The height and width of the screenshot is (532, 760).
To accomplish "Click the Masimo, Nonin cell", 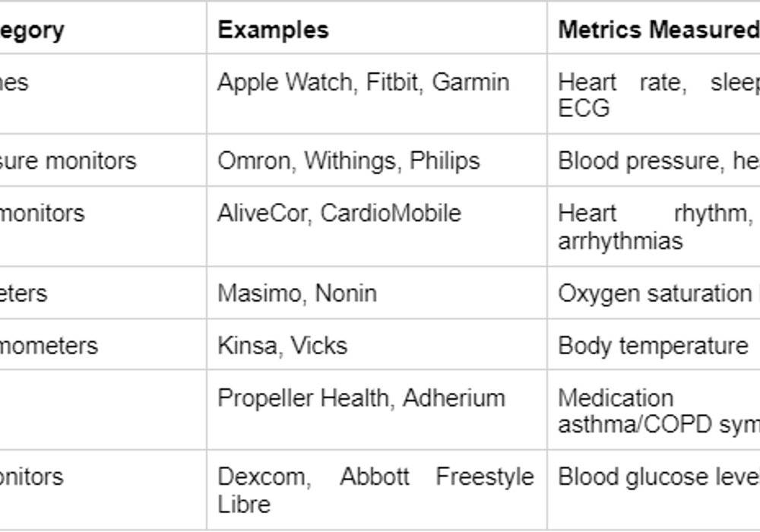I will click(377, 293).
